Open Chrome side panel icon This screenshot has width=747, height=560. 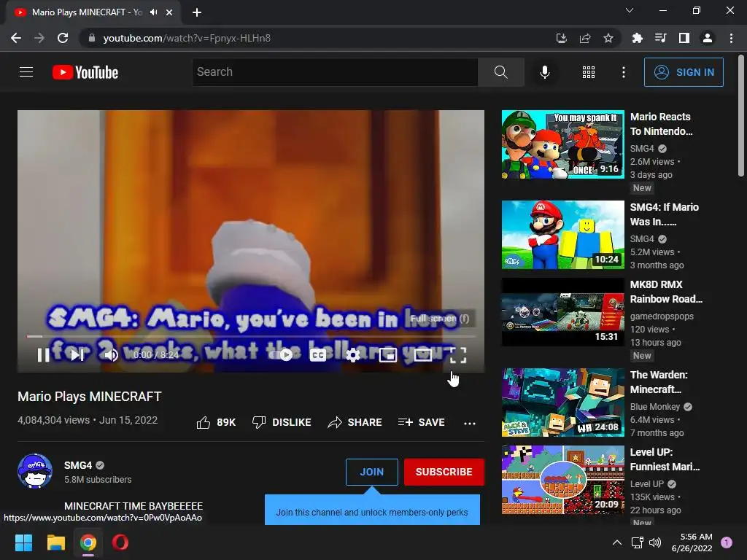(x=684, y=38)
